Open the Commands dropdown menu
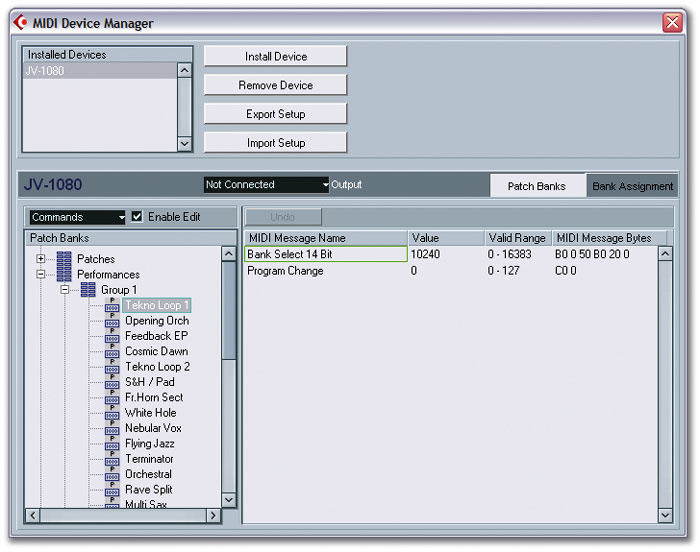The width and height of the screenshot is (700, 552). click(x=77, y=217)
